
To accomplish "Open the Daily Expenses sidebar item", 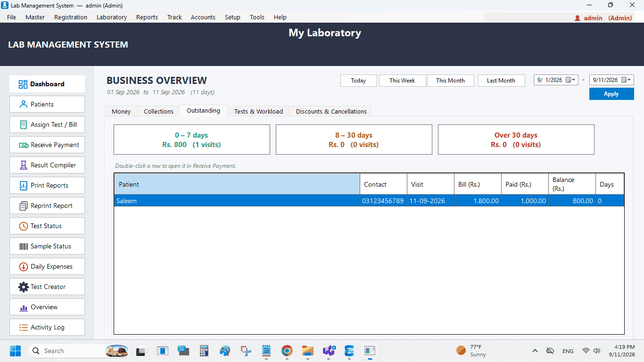I will pos(47,266).
